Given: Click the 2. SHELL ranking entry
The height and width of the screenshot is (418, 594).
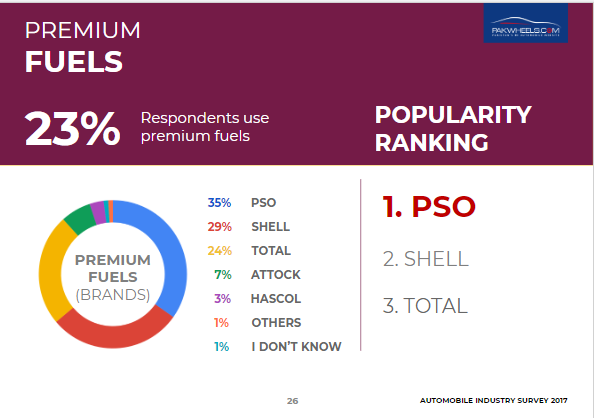Looking at the screenshot, I should point(425,259).
